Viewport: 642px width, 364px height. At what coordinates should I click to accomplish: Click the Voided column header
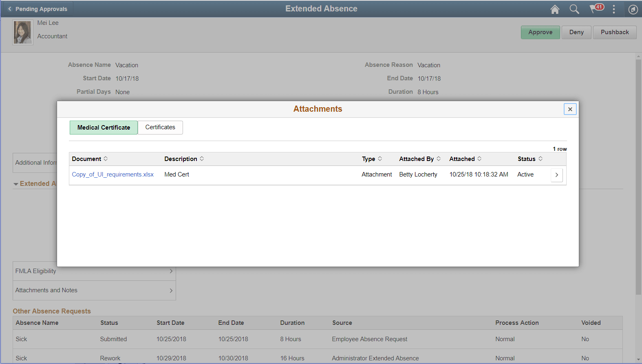pyautogui.click(x=591, y=323)
